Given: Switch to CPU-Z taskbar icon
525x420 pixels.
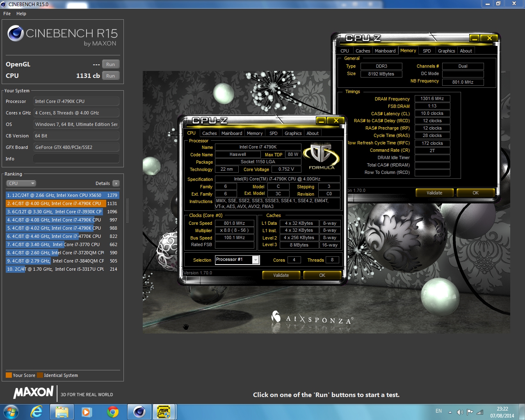Looking at the screenshot, I should [x=164, y=412].
